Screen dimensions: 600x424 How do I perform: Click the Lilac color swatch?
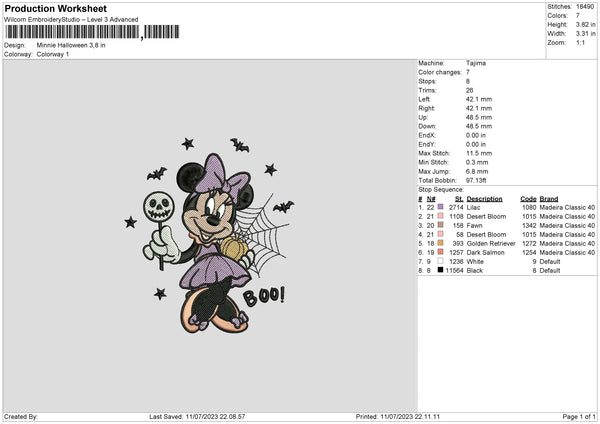tap(440, 207)
